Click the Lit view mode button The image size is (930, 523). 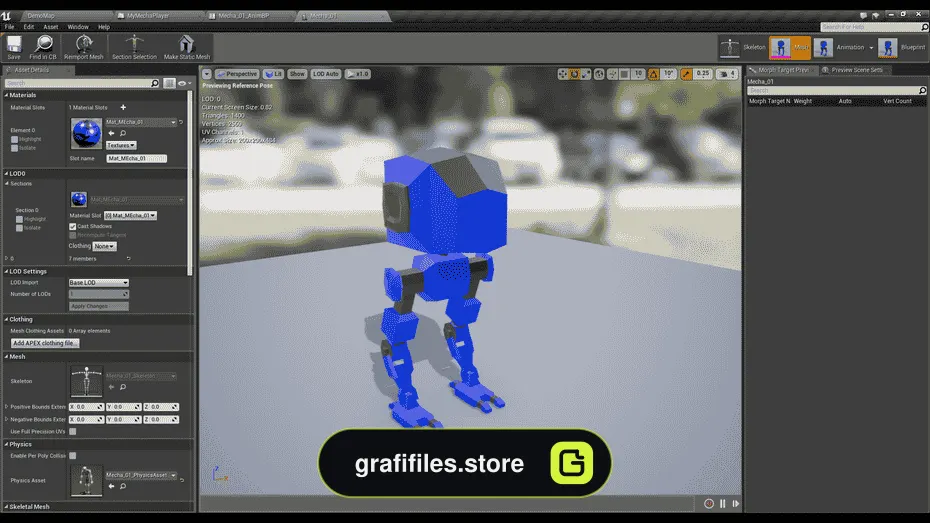point(273,74)
